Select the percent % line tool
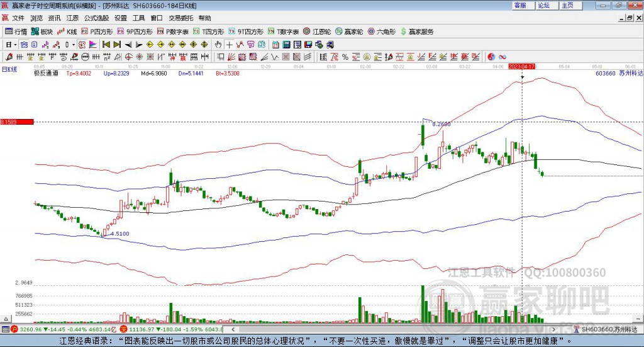The image size is (644, 347). pyautogui.click(x=345, y=57)
